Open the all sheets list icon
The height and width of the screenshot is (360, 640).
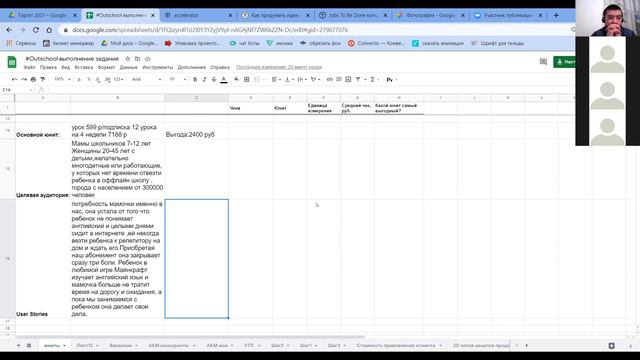click(x=29, y=345)
